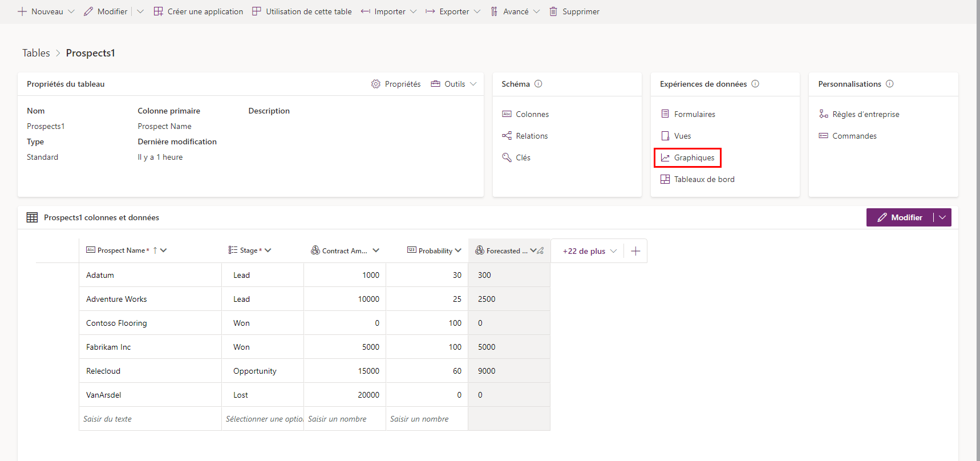980x461 pixels.
Task: Open the Tableaux de bord link
Action: [704, 179]
